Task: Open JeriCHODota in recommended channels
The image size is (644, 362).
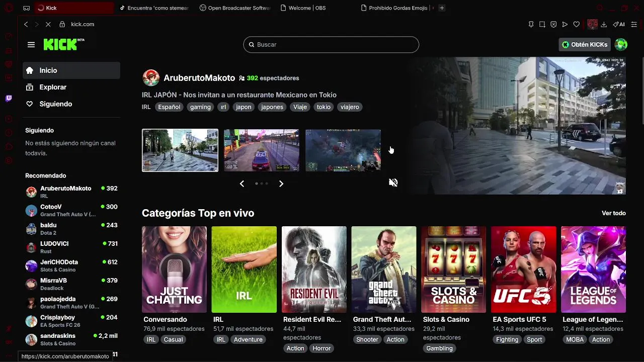Action: pyautogui.click(x=71, y=265)
